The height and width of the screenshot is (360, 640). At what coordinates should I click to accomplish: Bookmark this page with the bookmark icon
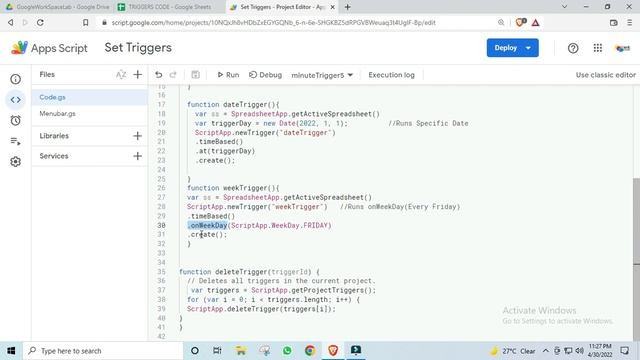coord(85,22)
